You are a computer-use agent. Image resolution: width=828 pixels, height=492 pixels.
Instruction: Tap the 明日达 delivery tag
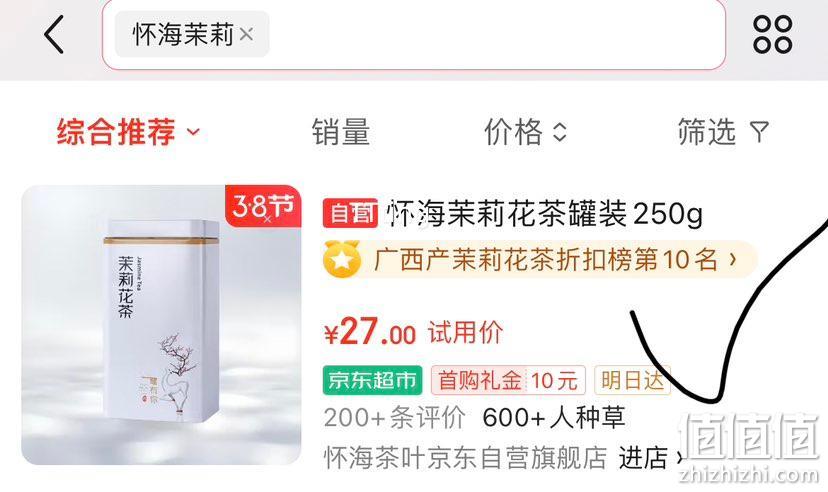pos(633,380)
